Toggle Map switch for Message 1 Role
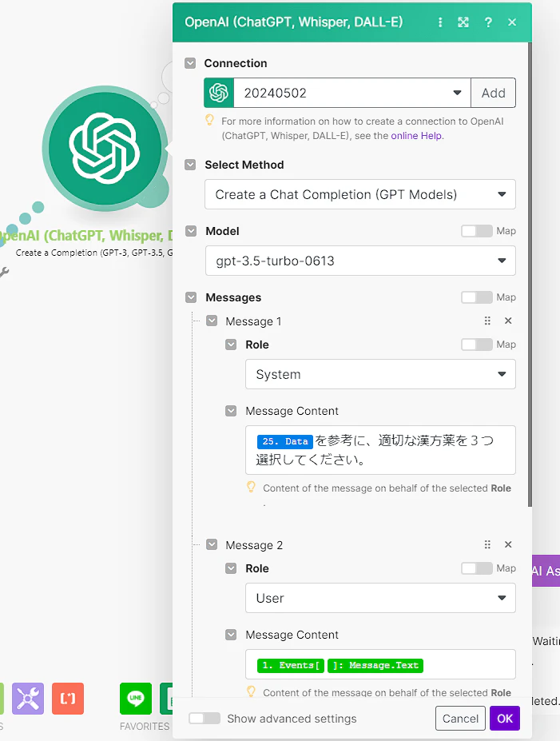560x741 pixels. pos(477,345)
